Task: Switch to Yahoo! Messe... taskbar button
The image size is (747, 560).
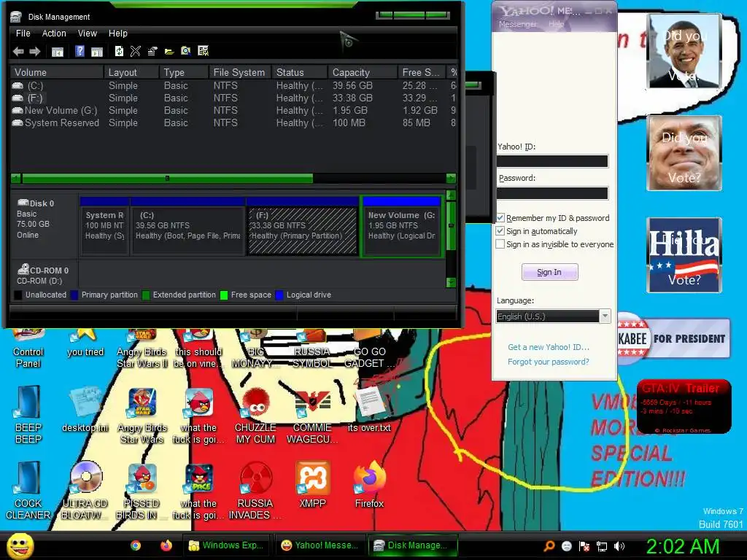Action: pos(320,545)
